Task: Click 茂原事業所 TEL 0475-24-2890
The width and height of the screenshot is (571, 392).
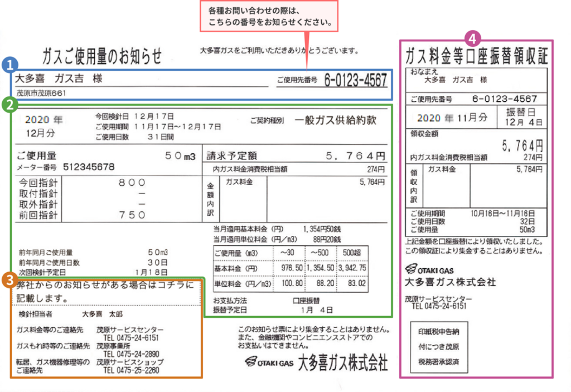Action: click(x=128, y=350)
